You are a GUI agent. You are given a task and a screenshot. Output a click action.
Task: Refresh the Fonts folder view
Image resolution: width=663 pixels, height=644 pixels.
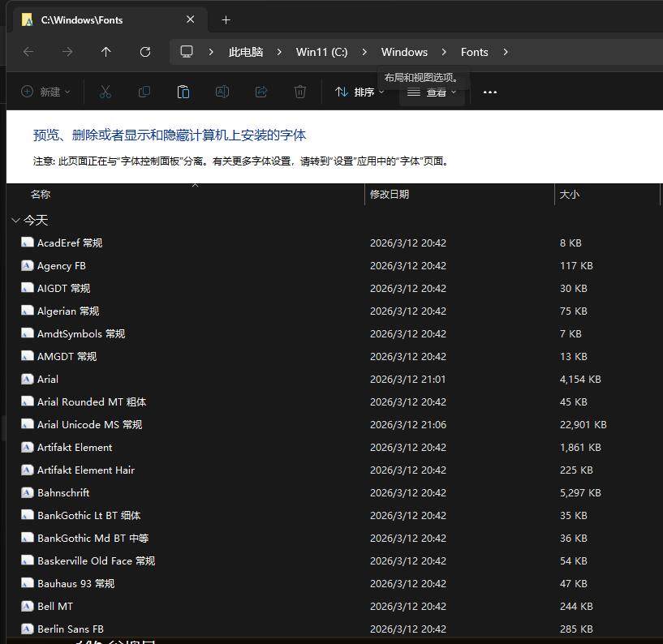[145, 52]
